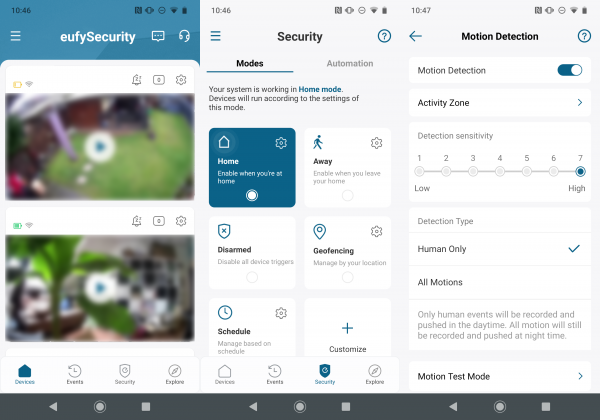The height and width of the screenshot is (420, 600).
Task: Set detection sensitivity to 1
Action: point(419,171)
